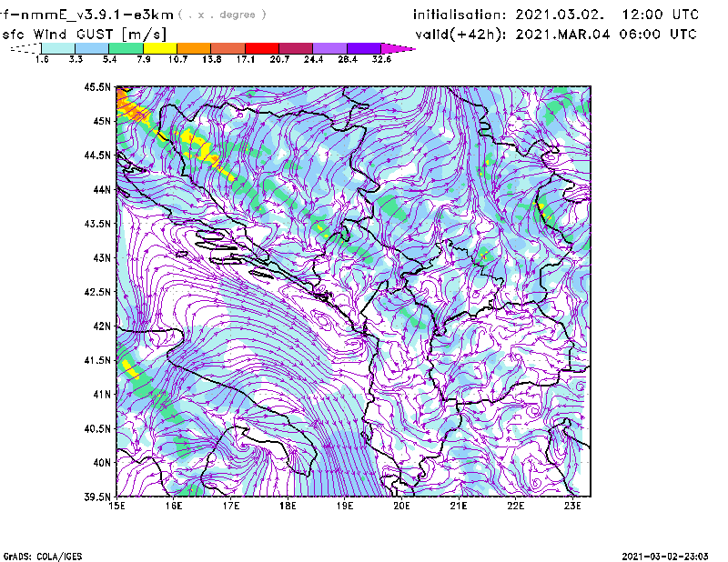This screenshot has width=728, height=562.
Task: Click the 41.5N latitude label
Action: click(97, 360)
